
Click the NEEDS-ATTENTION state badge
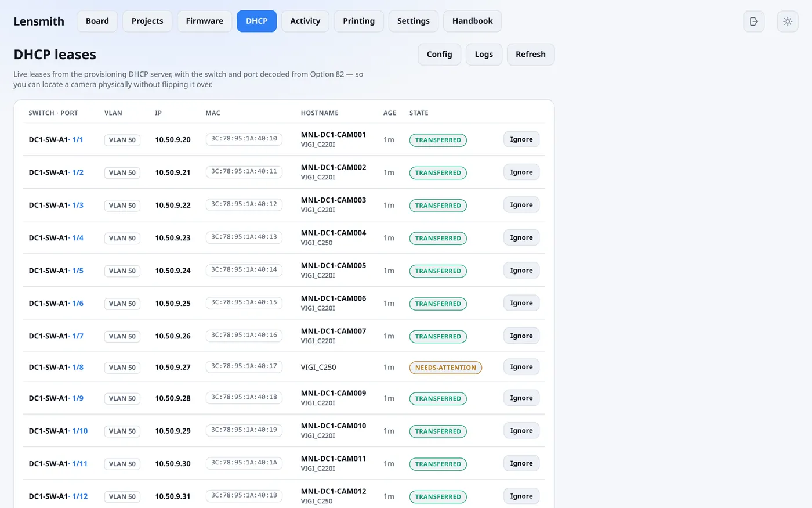coord(445,368)
